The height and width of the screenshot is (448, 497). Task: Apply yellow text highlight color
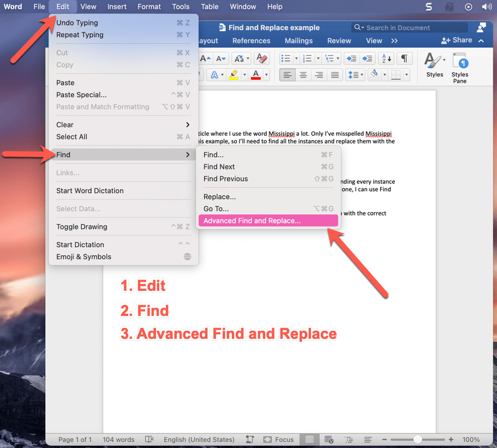233,75
